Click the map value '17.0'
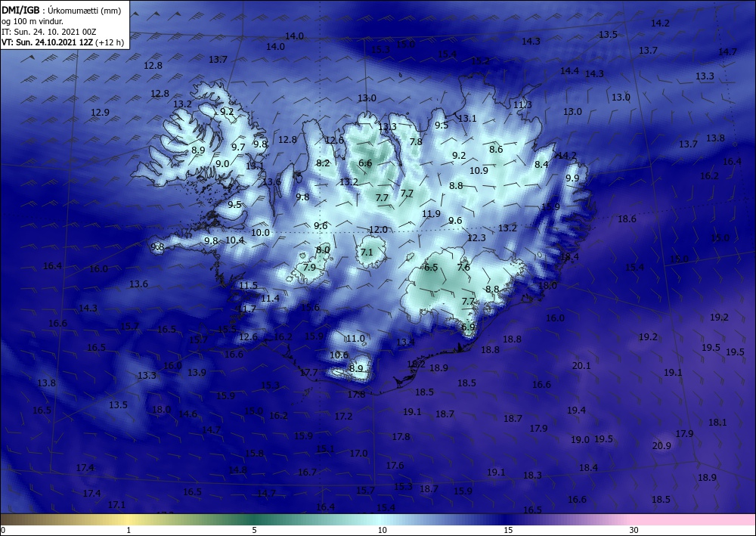Image resolution: width=756 pixels, height=536 pixels. click(x=358, y=453)
